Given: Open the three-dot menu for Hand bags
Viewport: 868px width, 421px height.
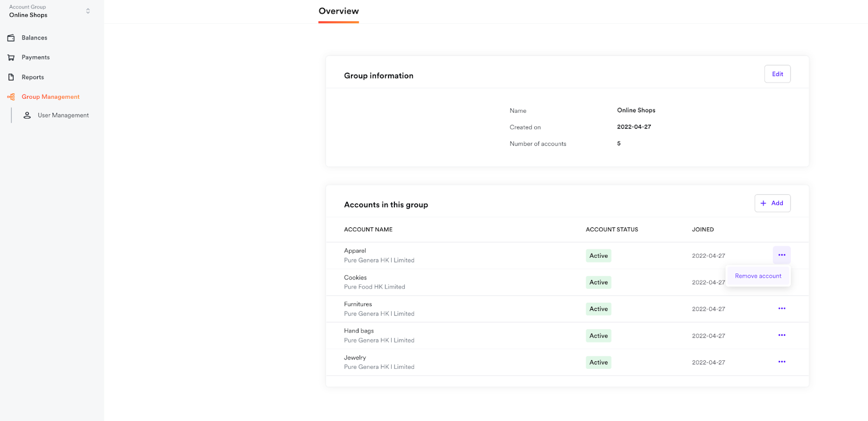Looking at the screenshot, I should click(x=781, y=335).
